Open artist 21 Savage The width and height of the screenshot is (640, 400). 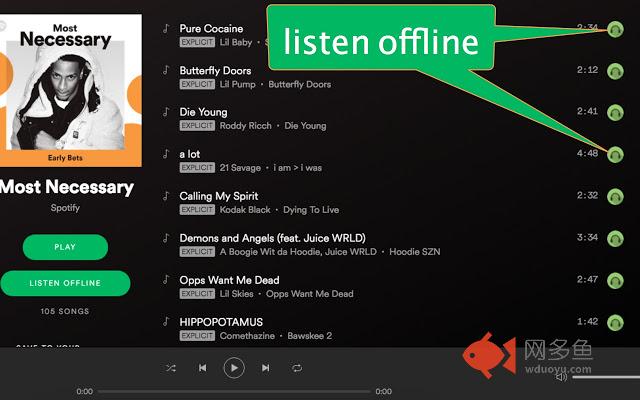point(240,168)
